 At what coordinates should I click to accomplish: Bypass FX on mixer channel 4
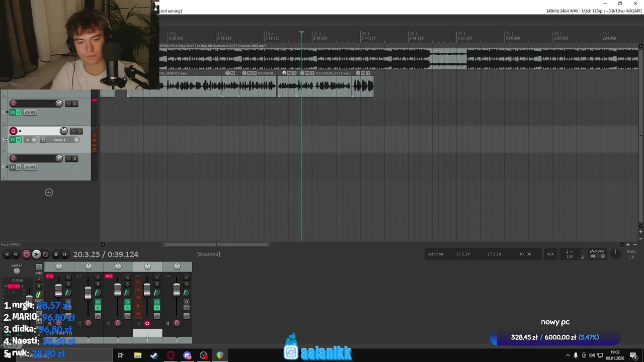pyautogui.click(x=157, y=308)
